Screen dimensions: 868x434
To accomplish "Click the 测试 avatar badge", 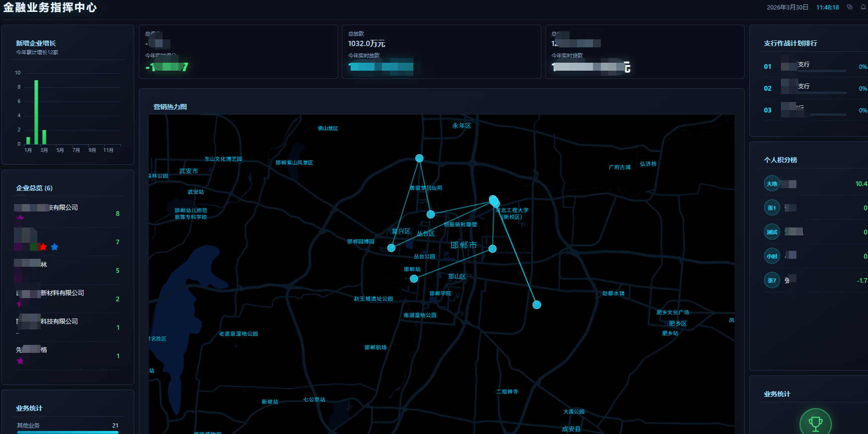I will tap(772, 232).
